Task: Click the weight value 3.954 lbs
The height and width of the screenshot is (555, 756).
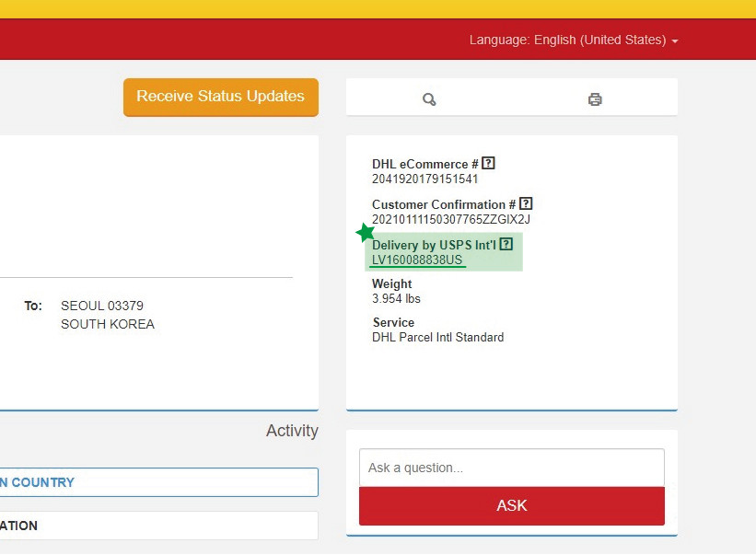Action: click(396, 299)
